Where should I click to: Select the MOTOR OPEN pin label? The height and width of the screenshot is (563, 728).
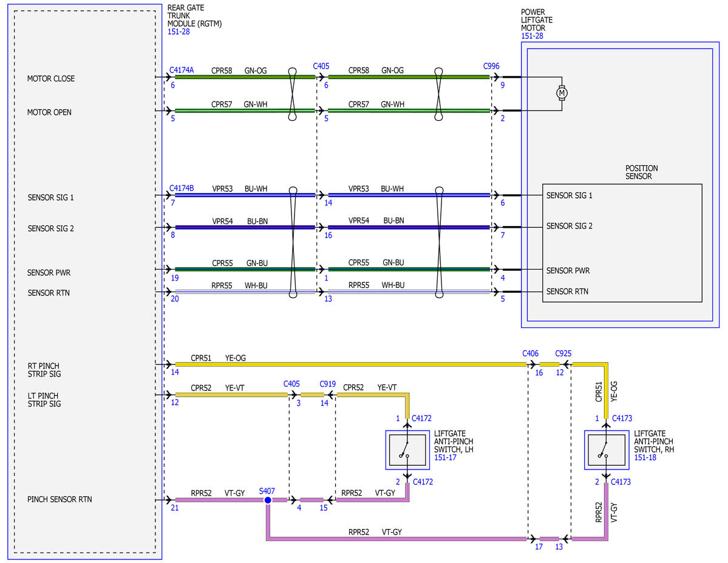tap(49, 112)
